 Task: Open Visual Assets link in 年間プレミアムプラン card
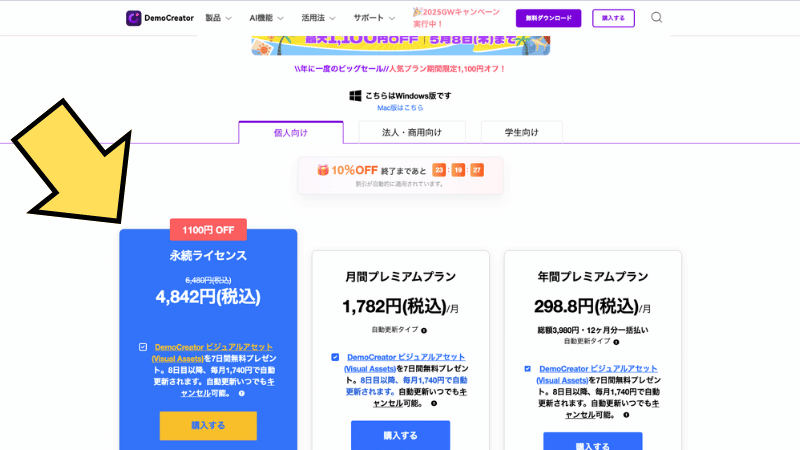[x=597, y=374]
